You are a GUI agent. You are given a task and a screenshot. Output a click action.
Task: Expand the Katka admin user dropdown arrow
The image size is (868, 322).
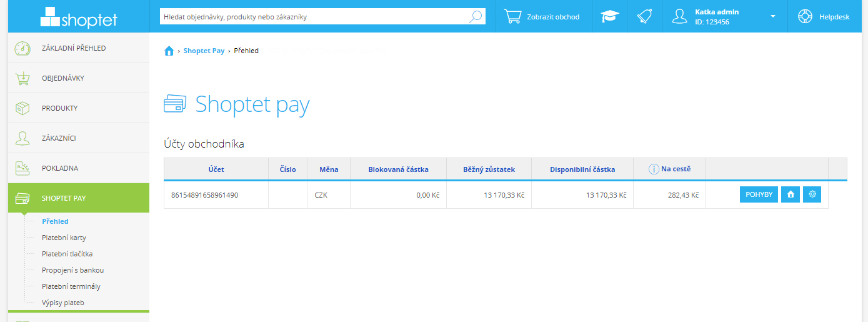coord(773,17)
